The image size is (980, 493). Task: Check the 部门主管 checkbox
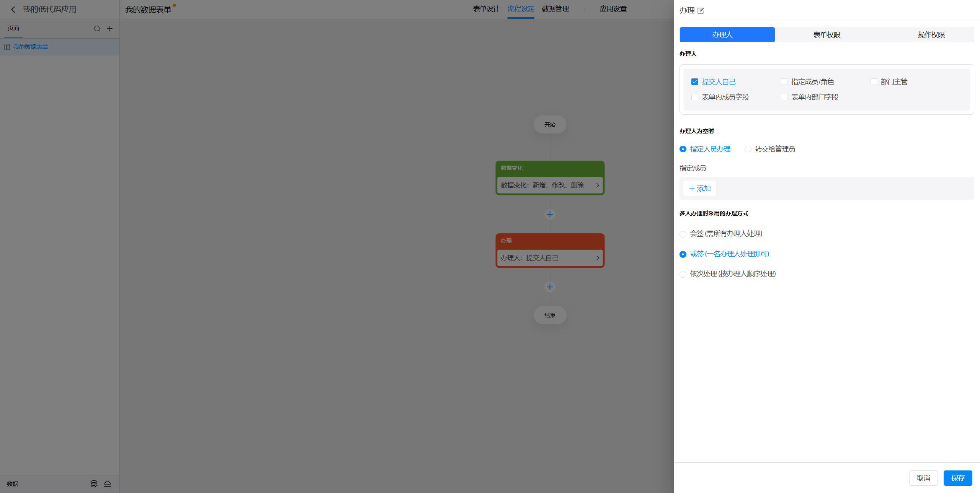coord(873,82)
